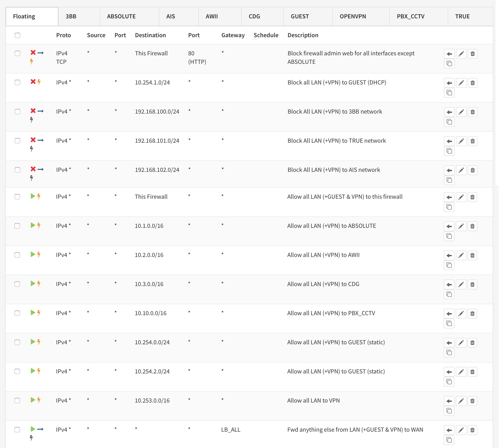Tick the checkbox for the LB_ALL gateway rule
This screenshot has height=448, width=499.
(17, 430)
